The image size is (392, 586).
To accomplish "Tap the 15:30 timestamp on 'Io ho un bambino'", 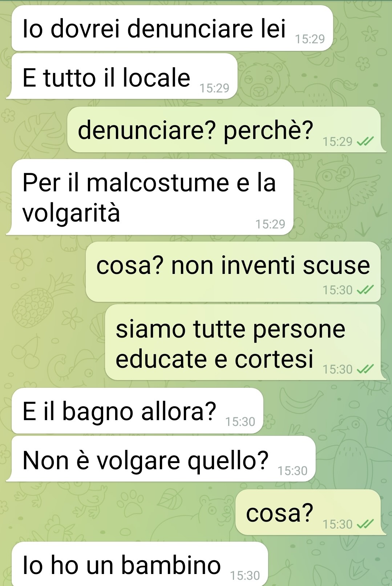I will 245,575.
